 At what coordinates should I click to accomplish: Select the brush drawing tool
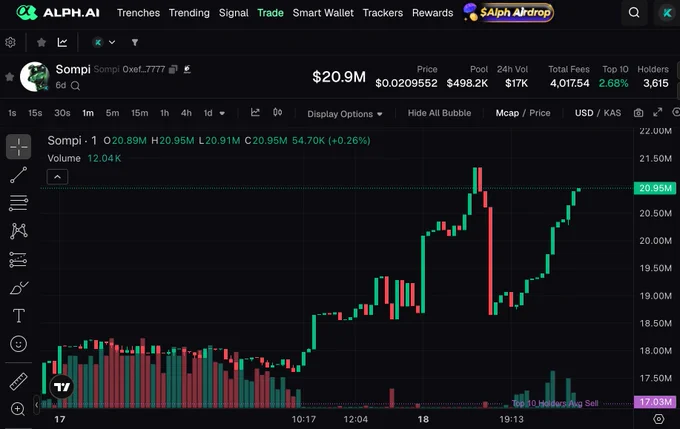(x=19, y=288)
